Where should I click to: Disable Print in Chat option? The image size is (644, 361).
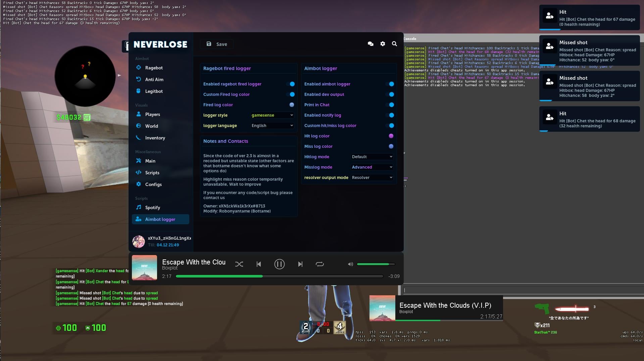391,105
